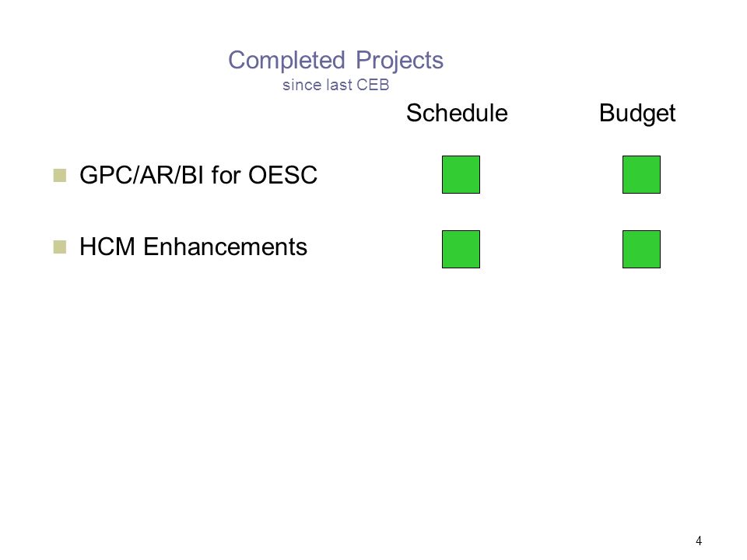Click the Budget column heading

pos(637,114)
